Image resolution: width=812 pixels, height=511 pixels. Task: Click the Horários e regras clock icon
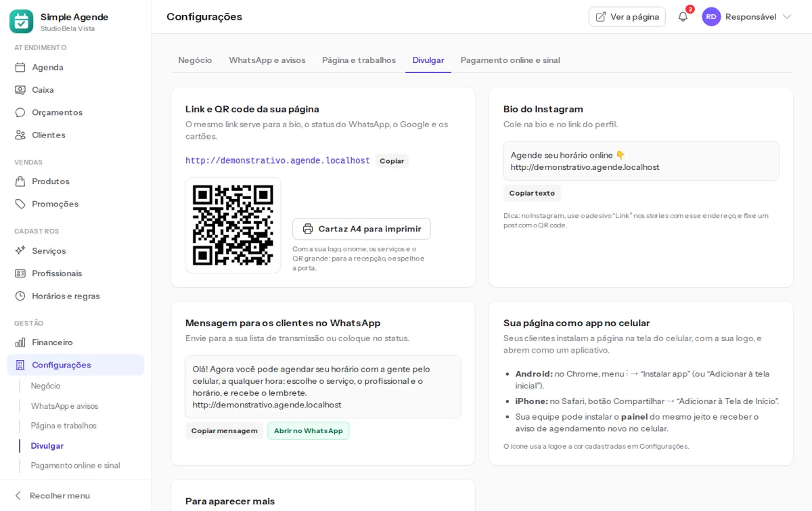click(x=20, y=296)
